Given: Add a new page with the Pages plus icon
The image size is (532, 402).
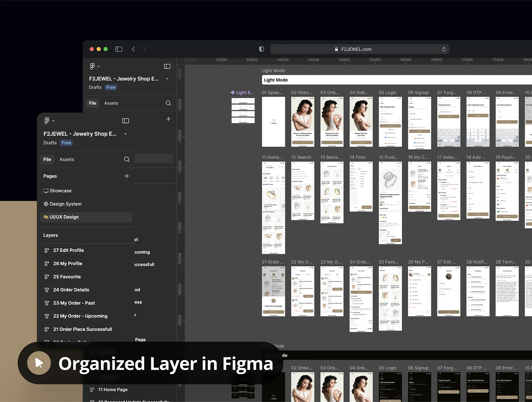Looking at the screenshot, I should 127,176.
